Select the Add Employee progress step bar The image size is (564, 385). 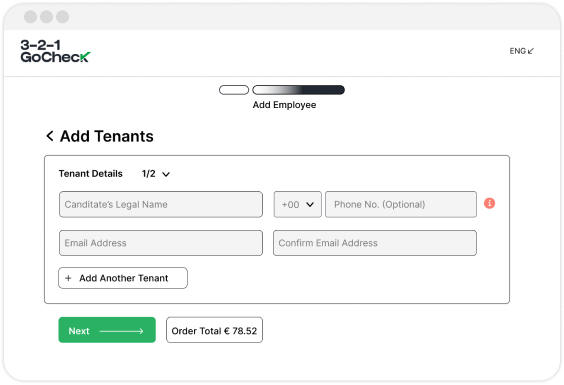point(299,90)
